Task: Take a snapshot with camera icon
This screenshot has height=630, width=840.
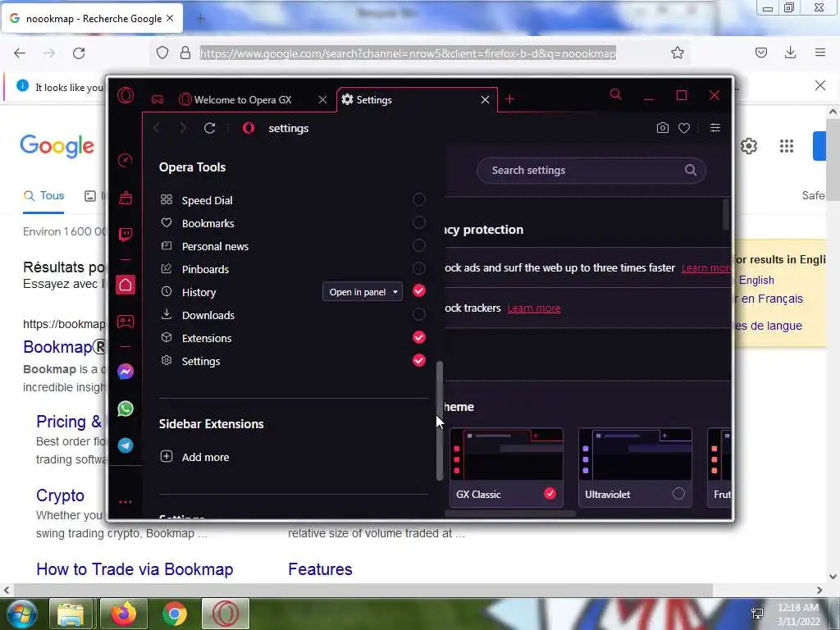Action: [663, 128]
